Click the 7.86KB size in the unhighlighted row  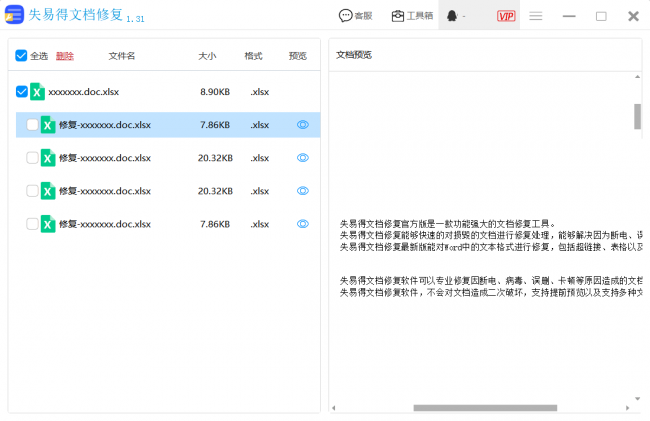215,224
